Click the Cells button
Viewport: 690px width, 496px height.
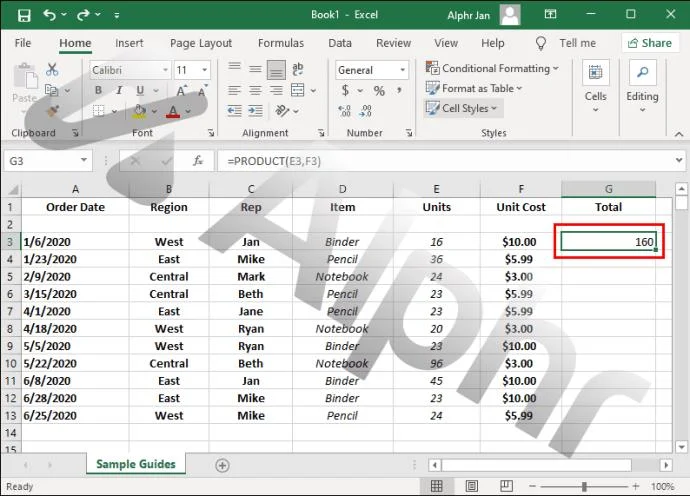595,86
